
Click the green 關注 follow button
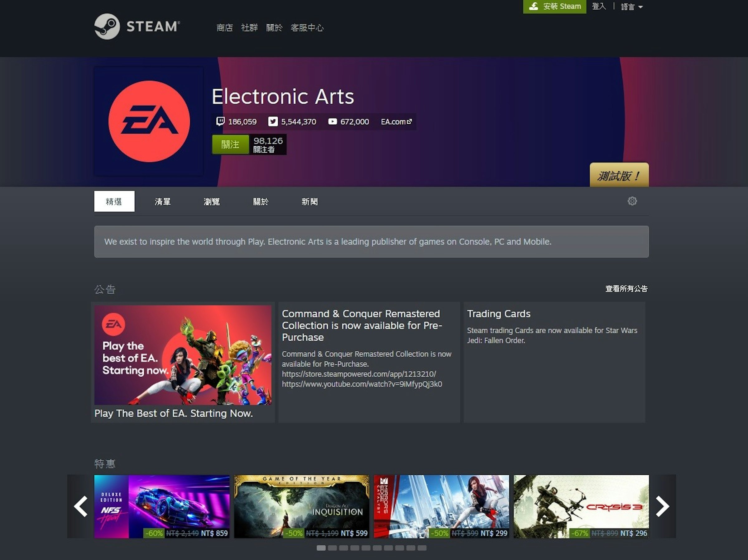click(x=230, y=145)
